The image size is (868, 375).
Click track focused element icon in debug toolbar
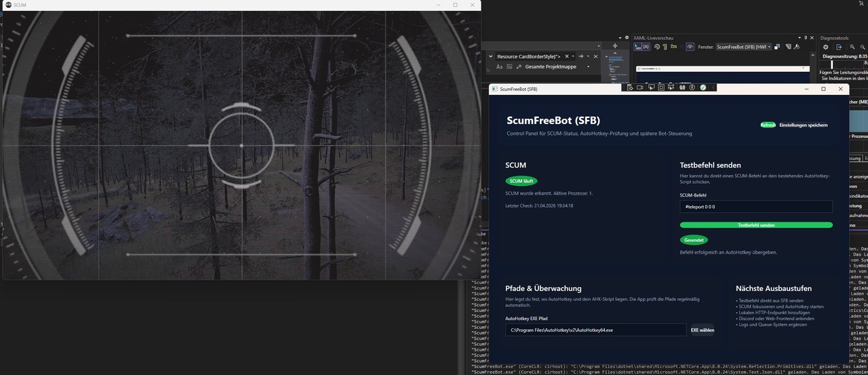click(x=671, y=87)
